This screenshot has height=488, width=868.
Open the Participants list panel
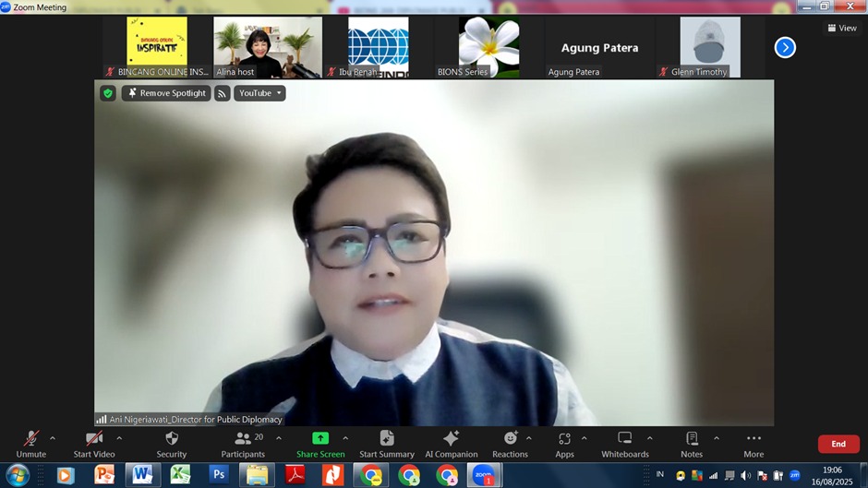click(243, 439)
